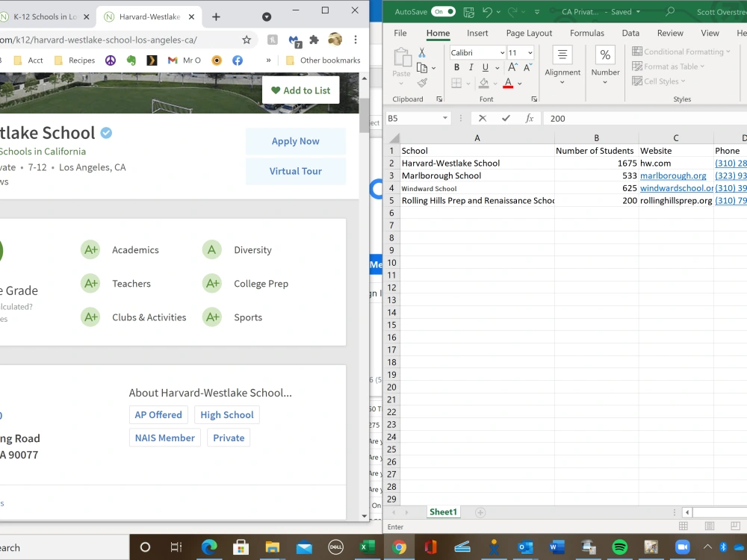
Task: Open the Facebook bookmark icon
Action: pos(238,60)
